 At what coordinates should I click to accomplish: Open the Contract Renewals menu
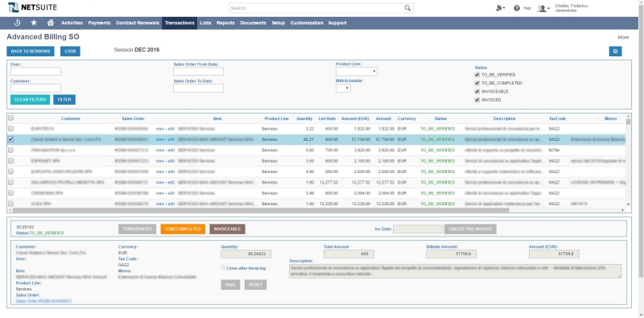pyautogui.click(x=137, y=23)
